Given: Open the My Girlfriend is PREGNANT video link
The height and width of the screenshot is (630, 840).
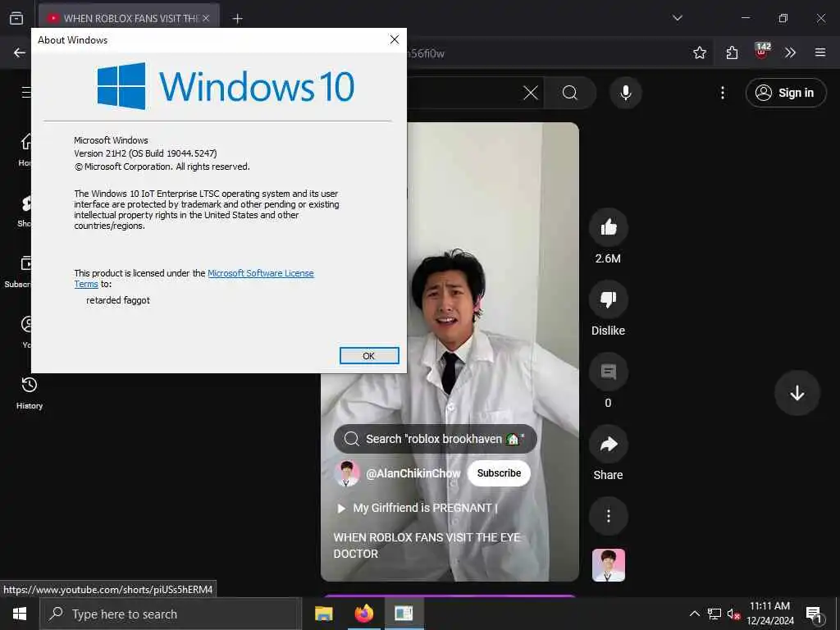Looking at the screenshot, I should (x=418, y=508).
